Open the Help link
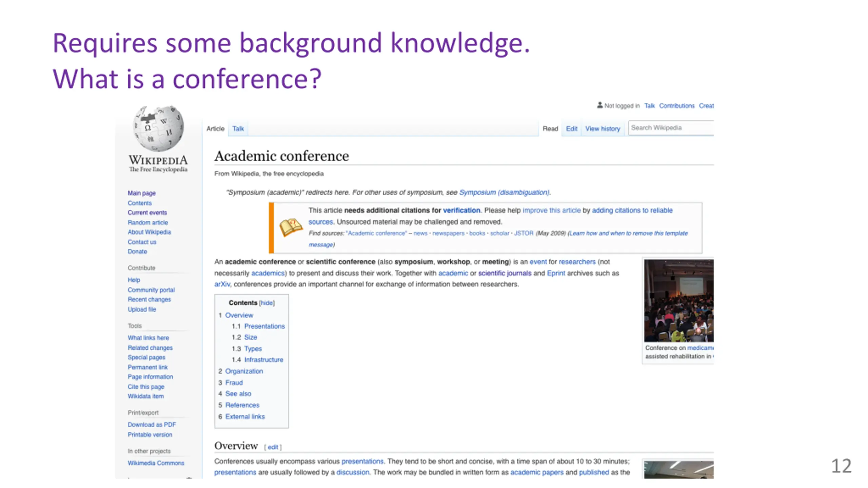Screen dimensions: 868x488 pyautogui.click(x=134, y=280)
